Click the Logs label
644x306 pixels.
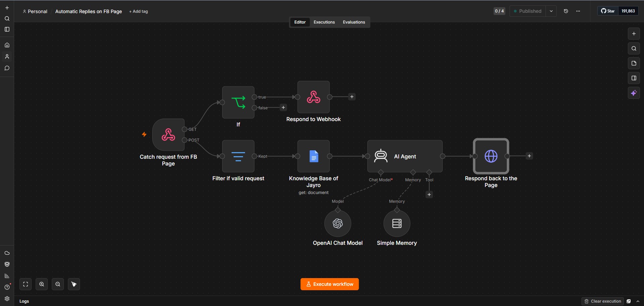(24, 301)
